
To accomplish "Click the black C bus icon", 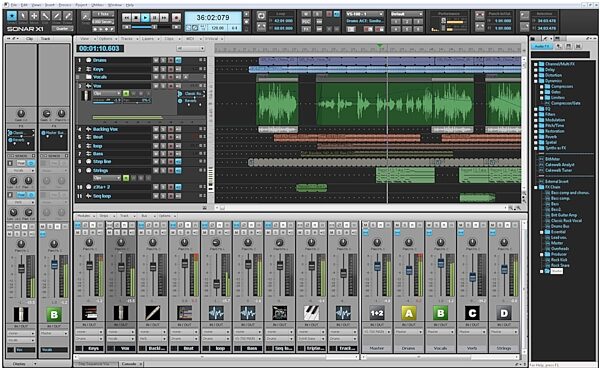I will [x=472, y=313].
